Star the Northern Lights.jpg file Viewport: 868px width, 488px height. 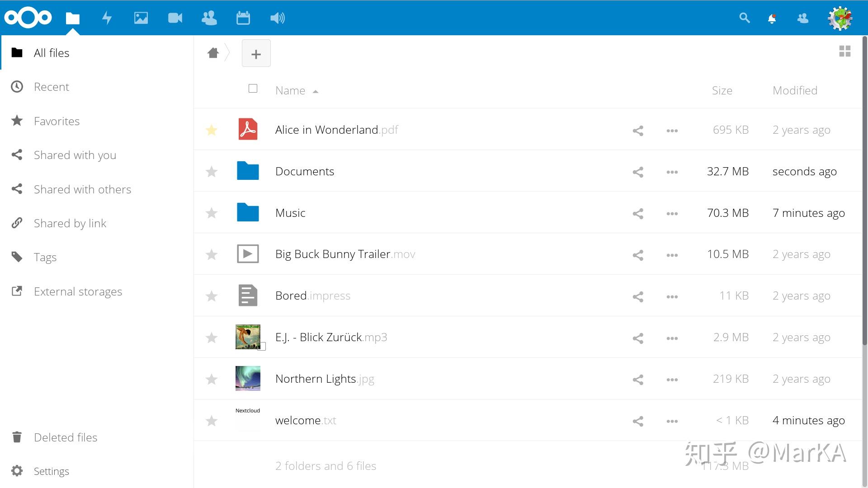pos(212,379)
